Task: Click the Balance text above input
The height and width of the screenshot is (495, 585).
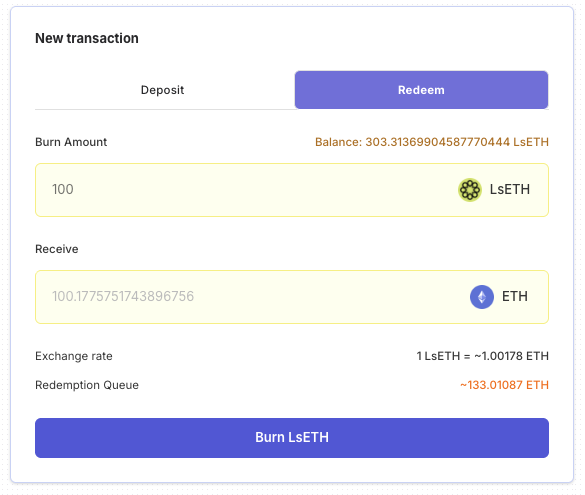Action: tap(432, 142)
